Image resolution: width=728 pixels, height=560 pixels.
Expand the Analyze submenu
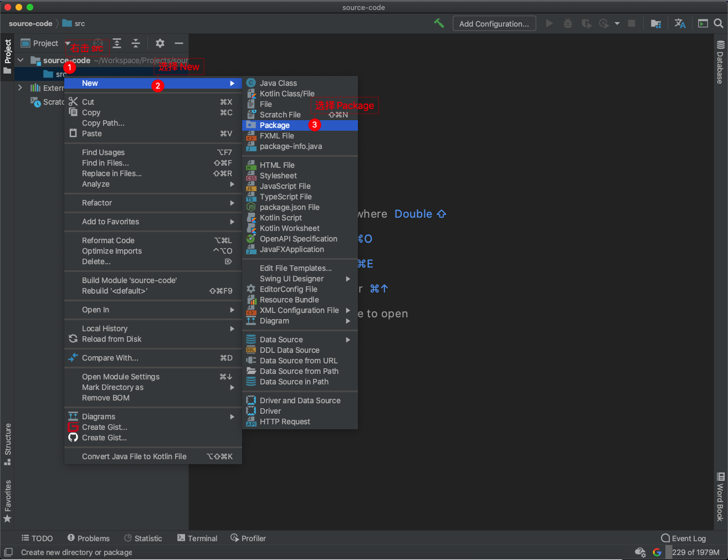pos(153,184)
